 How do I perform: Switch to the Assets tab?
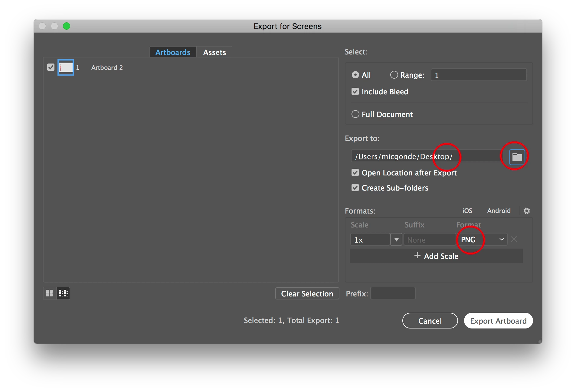click(x=214, y=52)
